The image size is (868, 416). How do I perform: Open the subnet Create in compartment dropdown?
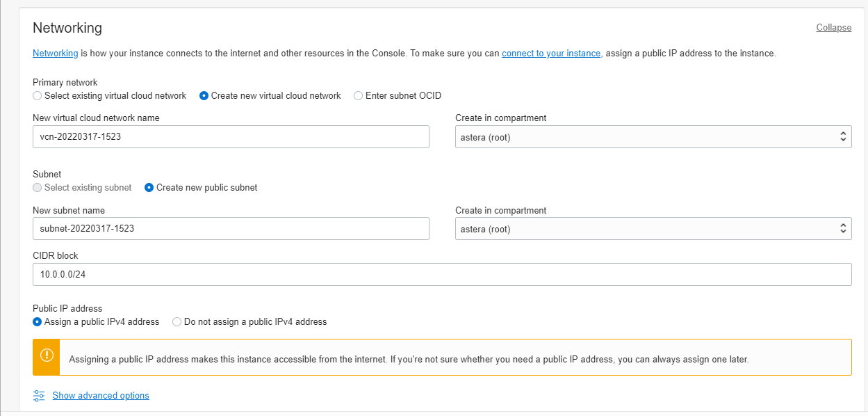653,229
